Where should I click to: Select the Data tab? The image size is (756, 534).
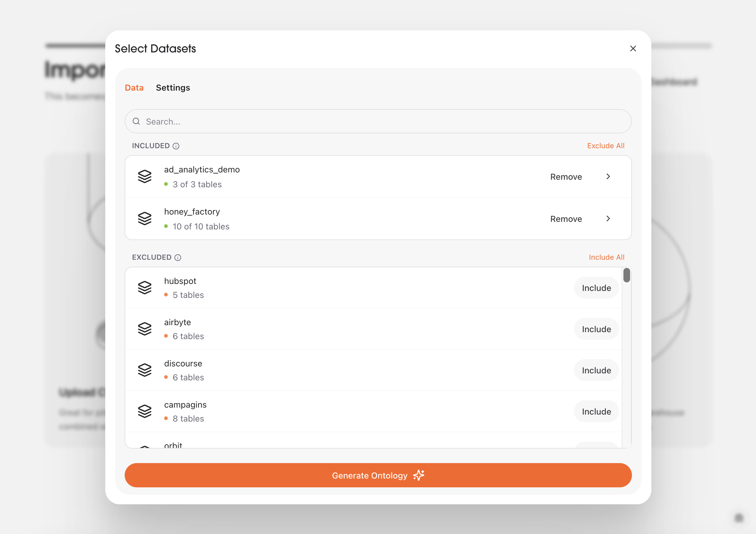[134, 88]
